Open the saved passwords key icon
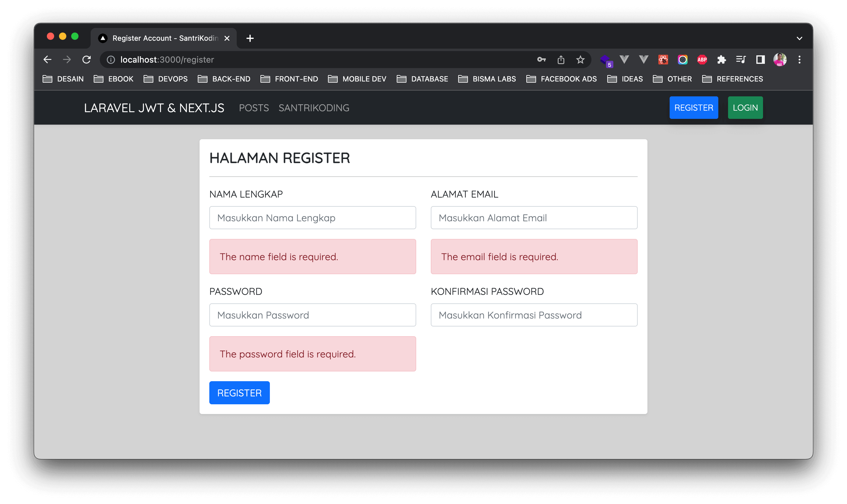847x504 pixels. click(x=541, y=60)
